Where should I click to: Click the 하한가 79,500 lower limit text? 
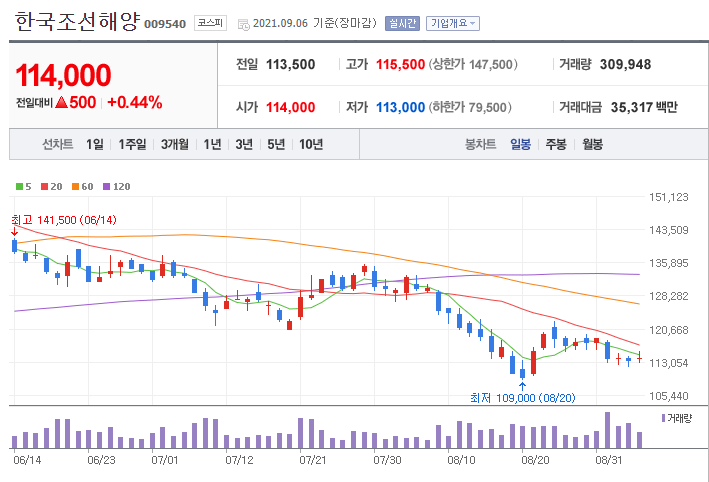pyautogui.click(x=470, y=107)
